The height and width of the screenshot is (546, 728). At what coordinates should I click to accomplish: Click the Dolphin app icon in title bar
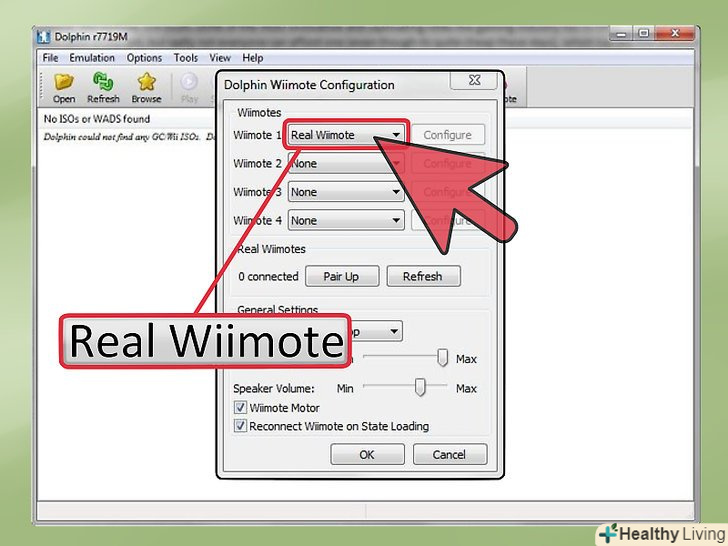pyautogui.click(x=44, y=37)
